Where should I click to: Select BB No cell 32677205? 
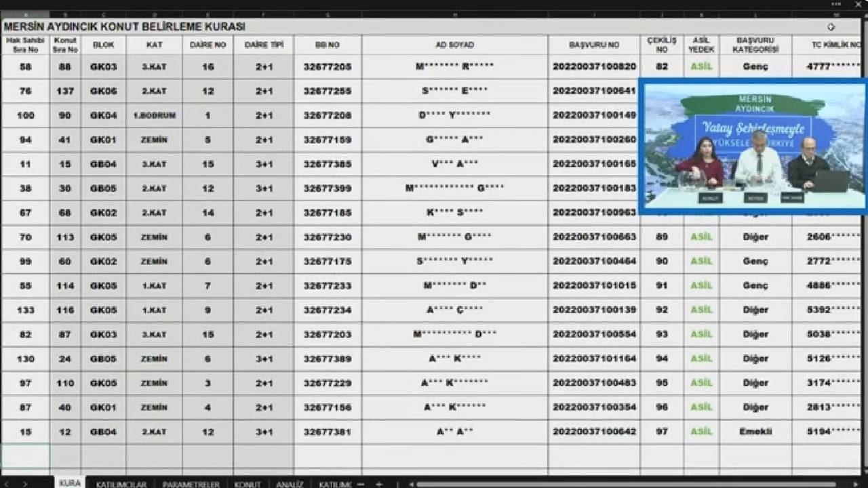click(x=328, y=66)
